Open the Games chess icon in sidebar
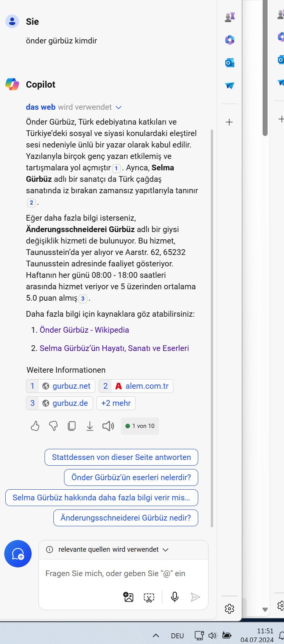Screen dimensions: 284x644 point(229,17)
